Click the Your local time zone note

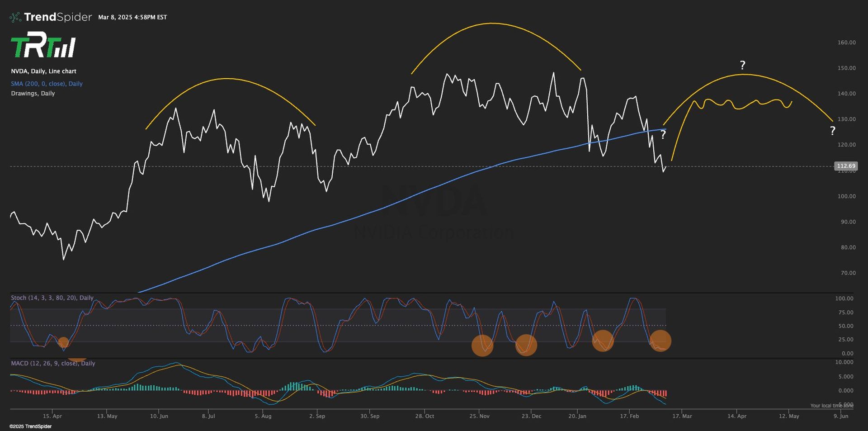point(832,406)
